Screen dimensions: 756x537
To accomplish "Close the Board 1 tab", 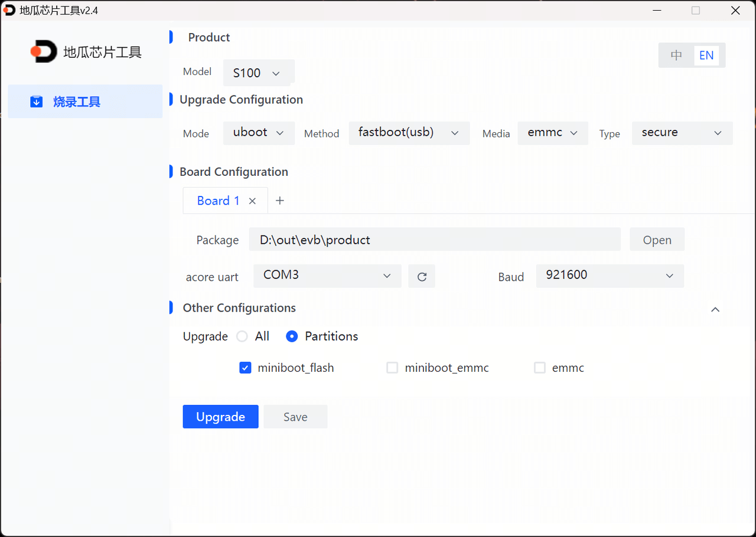I will [252, 201].
